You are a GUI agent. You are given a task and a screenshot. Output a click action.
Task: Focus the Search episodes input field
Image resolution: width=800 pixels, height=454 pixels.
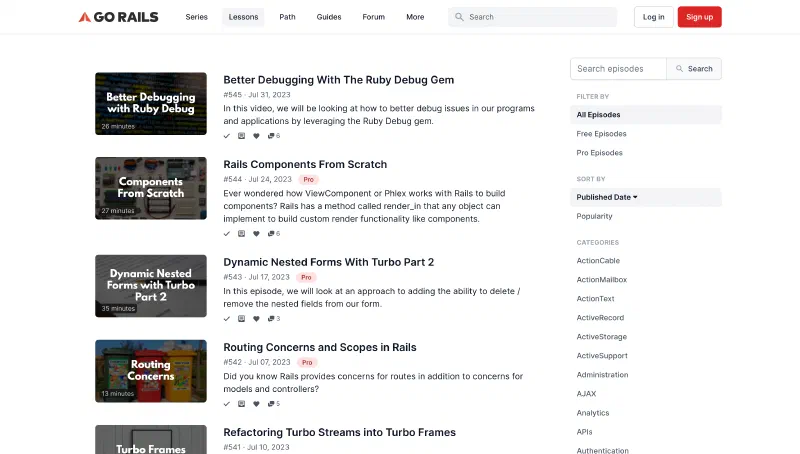(x=618, y=68)
